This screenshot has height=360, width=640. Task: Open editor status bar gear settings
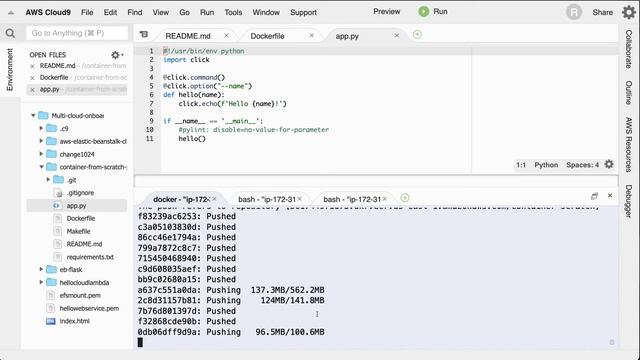click(x=609, y=164)
